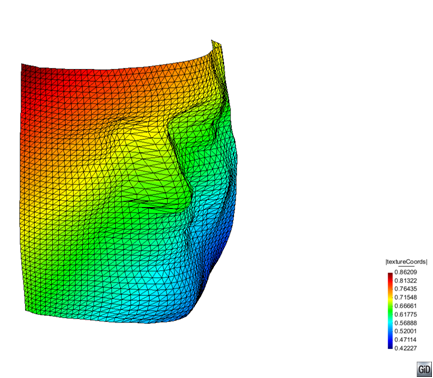
Task: Select the |textureCoords| legend title
Action: pos(406,262)
